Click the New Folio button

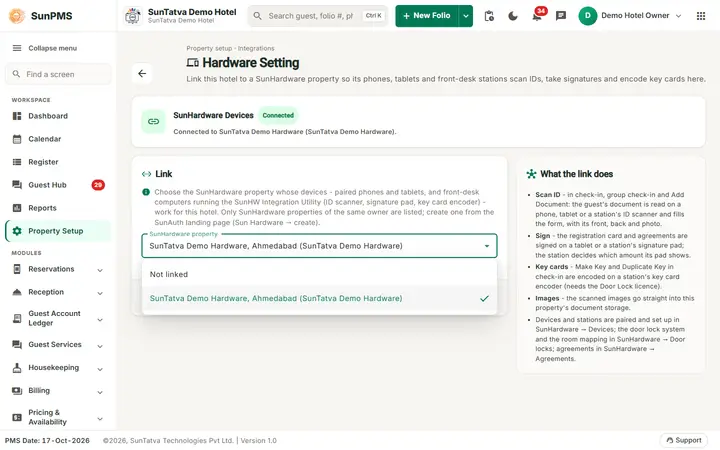tap(427, 16)
